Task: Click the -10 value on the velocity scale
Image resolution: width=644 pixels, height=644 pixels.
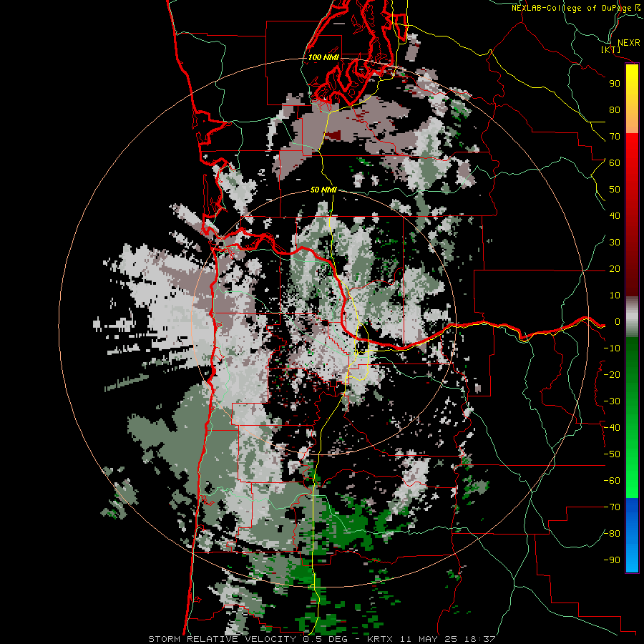Action: 612,348
